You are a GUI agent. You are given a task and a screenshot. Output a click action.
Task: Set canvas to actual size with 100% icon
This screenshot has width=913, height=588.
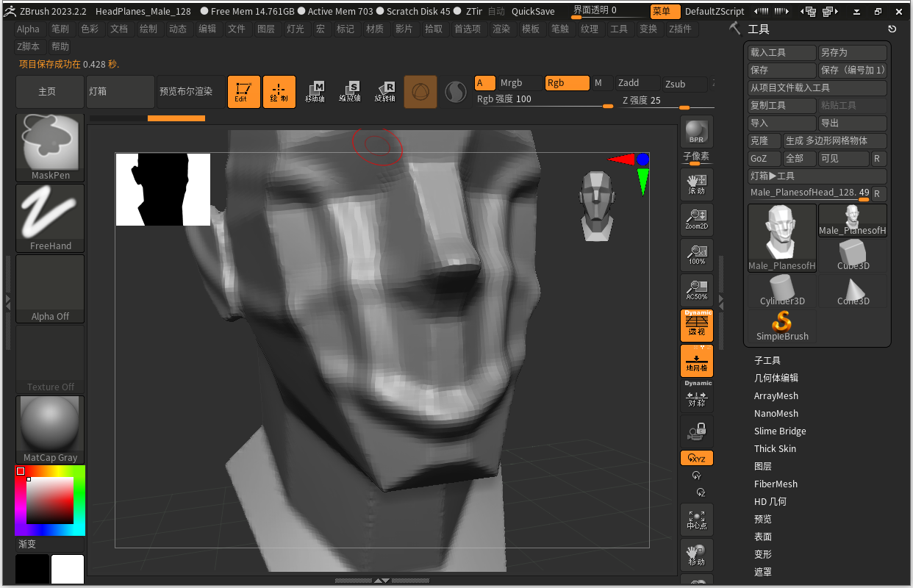point(695,254)
